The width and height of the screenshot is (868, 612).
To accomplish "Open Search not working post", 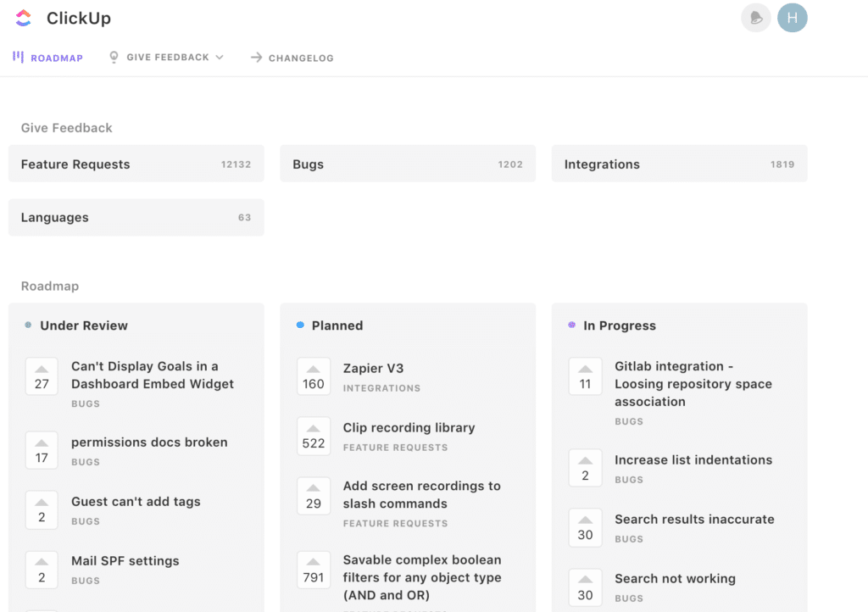I will [x=675, y=578].
